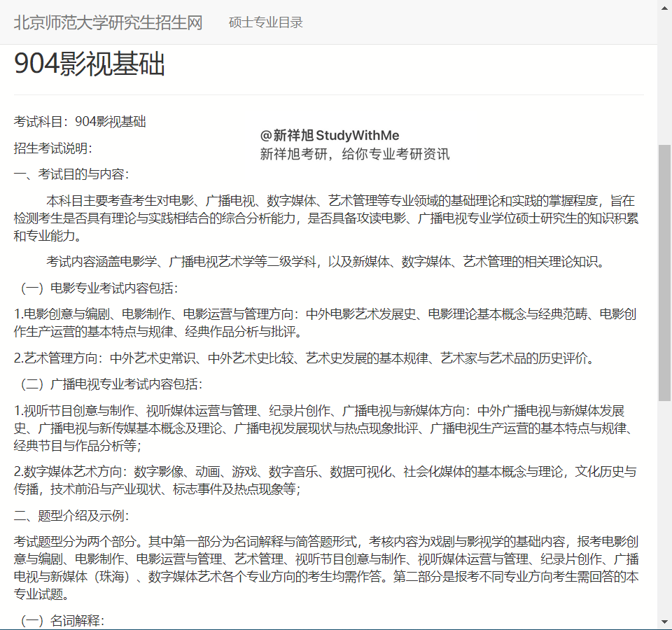Image resolution: width=672 pixels, height=630 pixels.
Task: Click the （一）名词解释 subheading
Action: [x=59, y=620]
